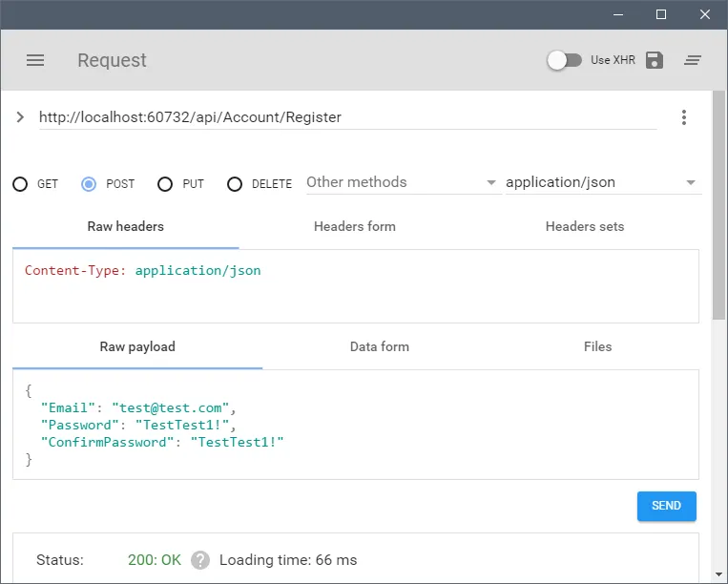Switch to the Files tab
The height and width of the screenshot is (584, 728).
click(x=597, y=346)
